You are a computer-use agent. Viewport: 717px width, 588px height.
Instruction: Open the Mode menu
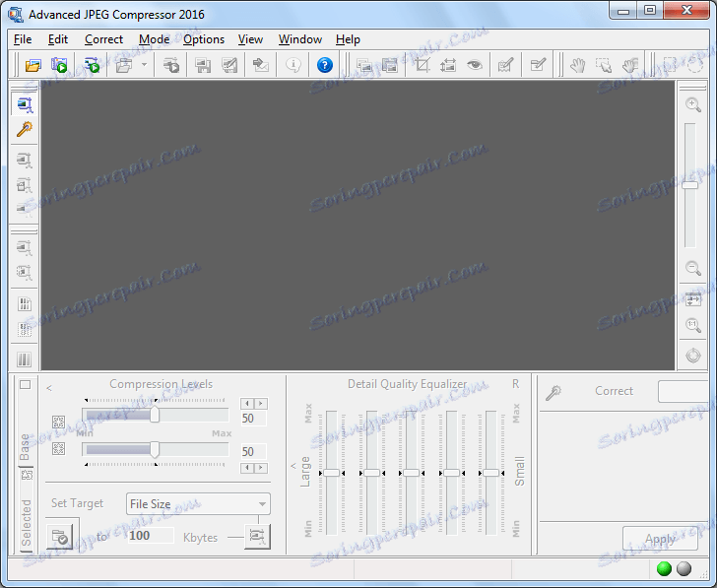(154, 39)
